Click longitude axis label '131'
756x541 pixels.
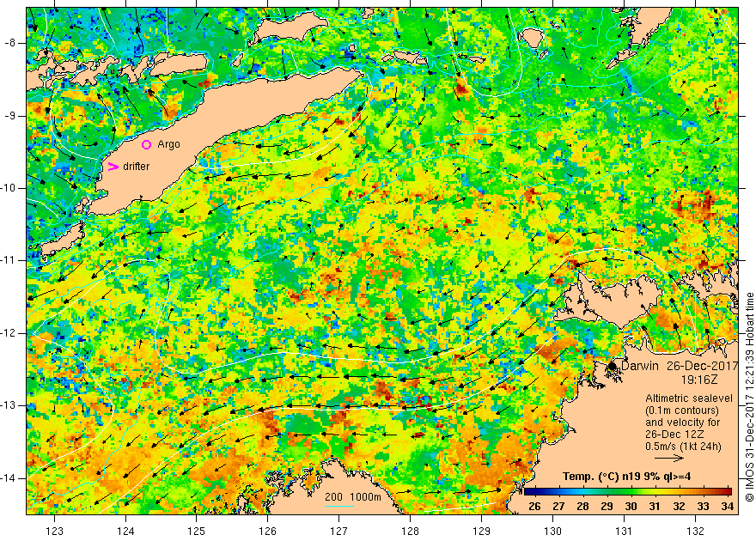[x=624, y=531]
